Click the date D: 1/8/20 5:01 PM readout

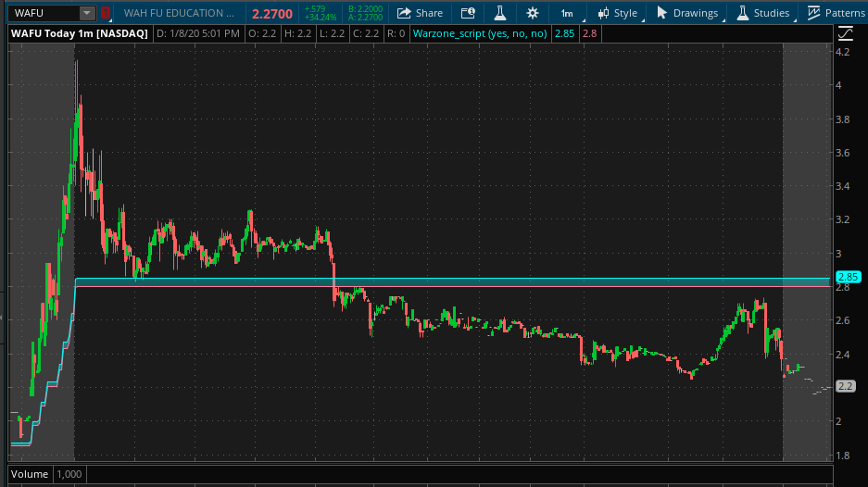[x=198, y=33]
